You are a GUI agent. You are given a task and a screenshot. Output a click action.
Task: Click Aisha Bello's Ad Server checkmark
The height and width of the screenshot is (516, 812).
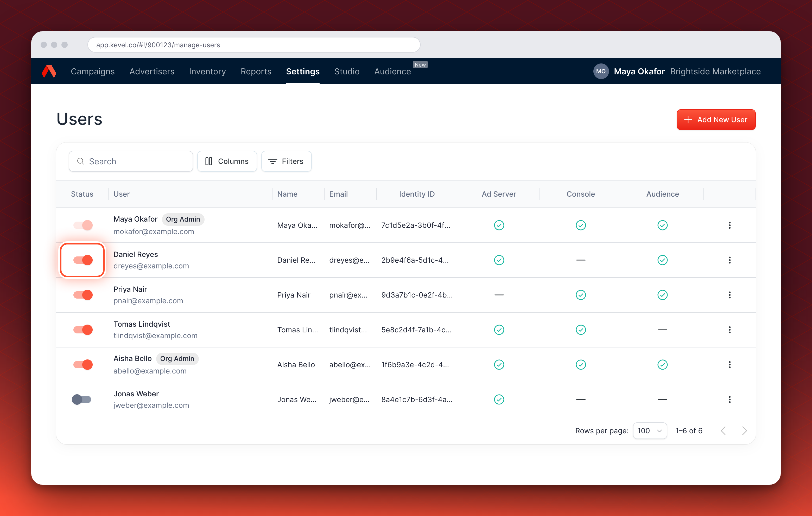pos(499,365)
